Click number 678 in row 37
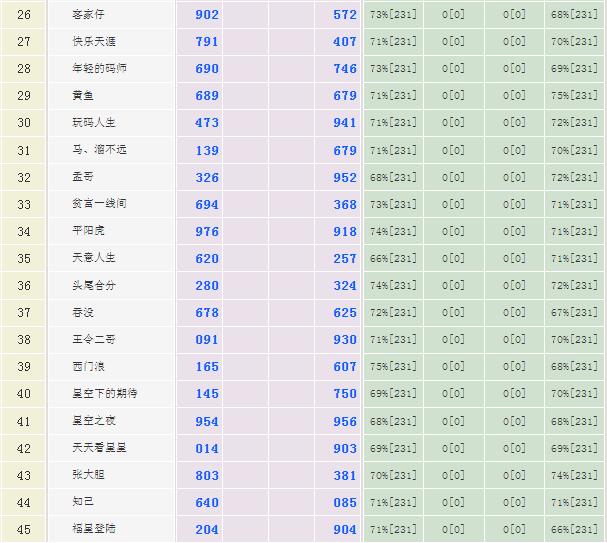 click(x=207, y=312)
